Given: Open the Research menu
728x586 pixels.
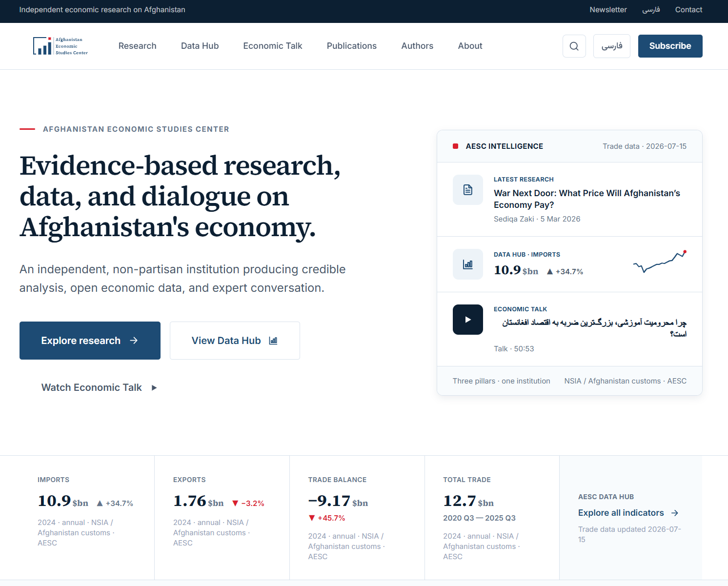Looking at the screenshot, I should click(138, 46).
